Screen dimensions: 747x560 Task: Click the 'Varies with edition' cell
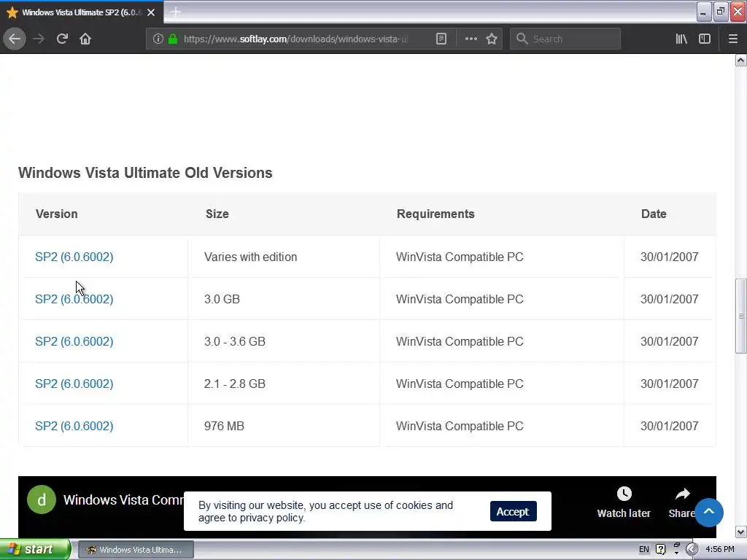click(x=251, y=257)
